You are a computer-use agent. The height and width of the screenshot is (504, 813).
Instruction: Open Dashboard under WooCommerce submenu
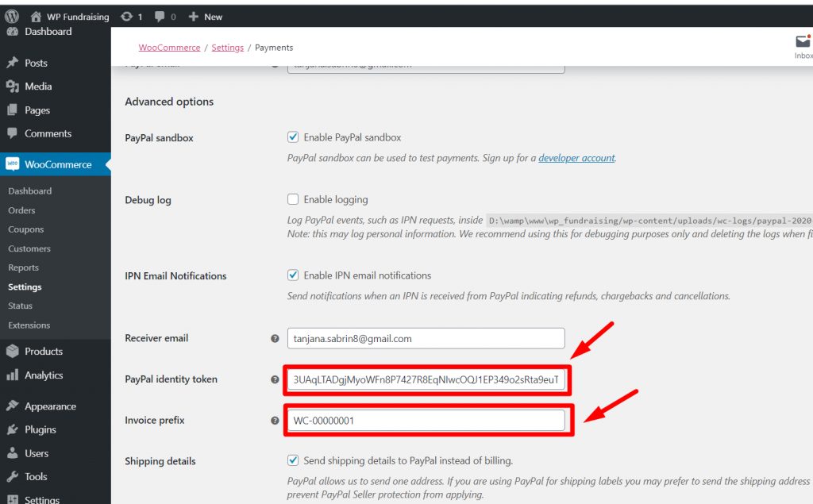point(30,190)
